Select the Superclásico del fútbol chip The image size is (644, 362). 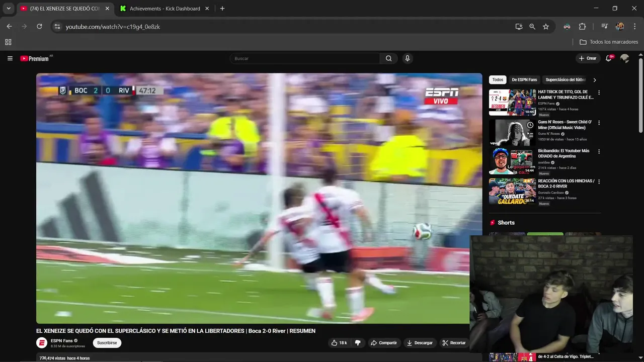[x=566, y=80]
